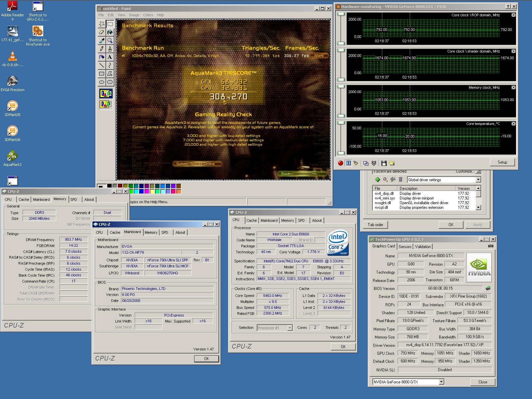Hide the Core clock shader domain graph
The image size is (532, 399).
point(513,51)
